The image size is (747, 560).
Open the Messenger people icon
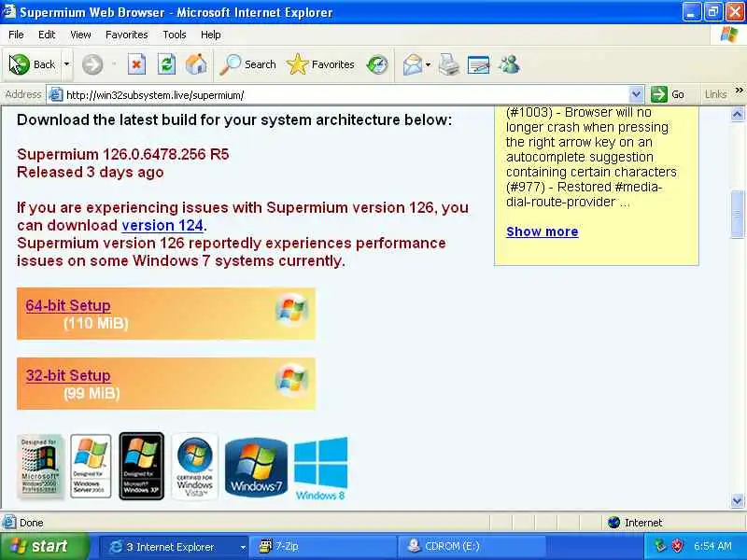click(x=509, y=64)
